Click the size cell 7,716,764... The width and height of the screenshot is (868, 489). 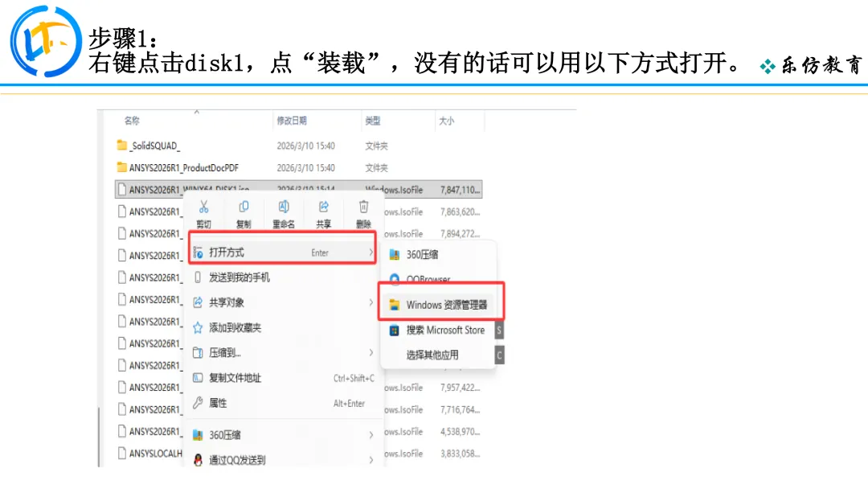(x=460, y=410)
